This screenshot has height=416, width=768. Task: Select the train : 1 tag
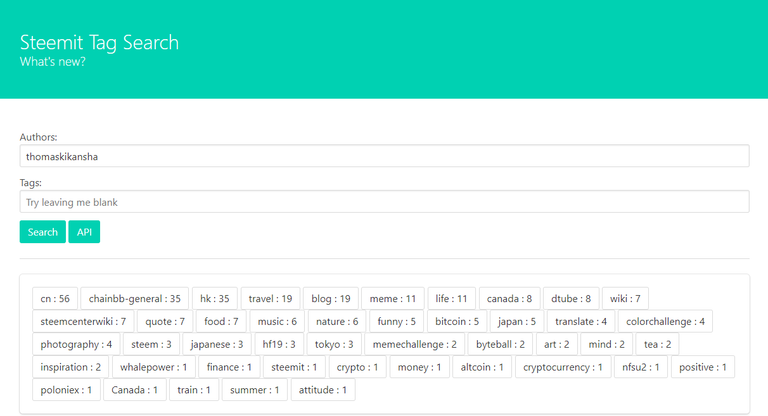click(194, 390)
